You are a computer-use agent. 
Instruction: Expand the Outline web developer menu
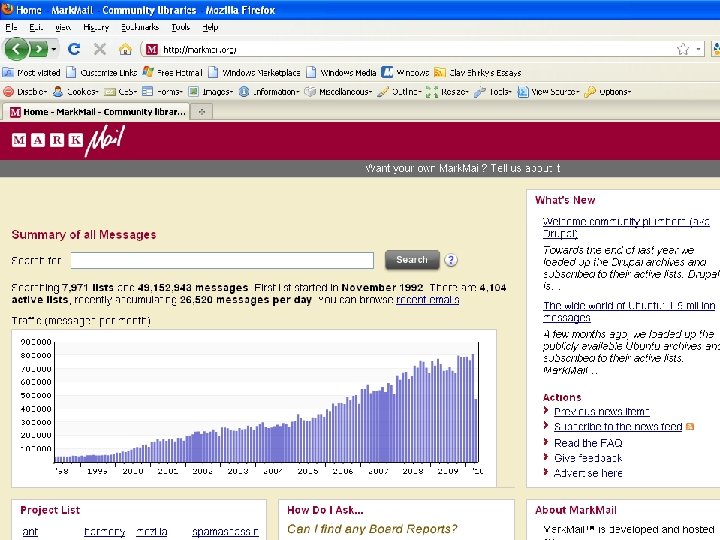coord(399,92)
